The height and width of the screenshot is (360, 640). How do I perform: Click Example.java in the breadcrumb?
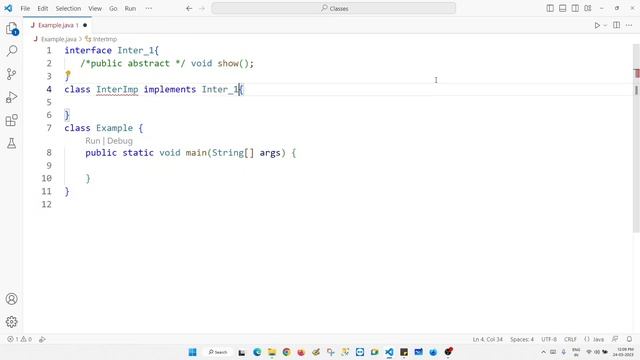[x=58, y=39]
